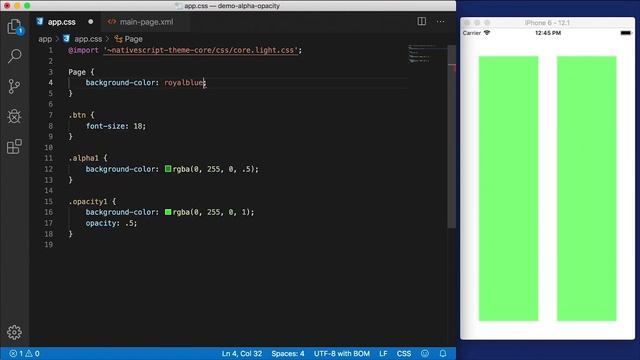Click the CSS file icon in app.css tab
640x360 pixels.
click(40, 22)
